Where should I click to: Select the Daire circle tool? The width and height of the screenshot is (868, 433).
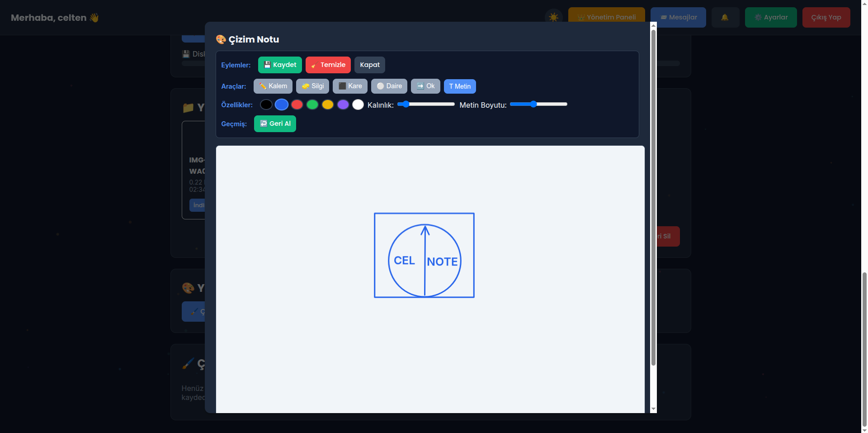pos(389,86)
